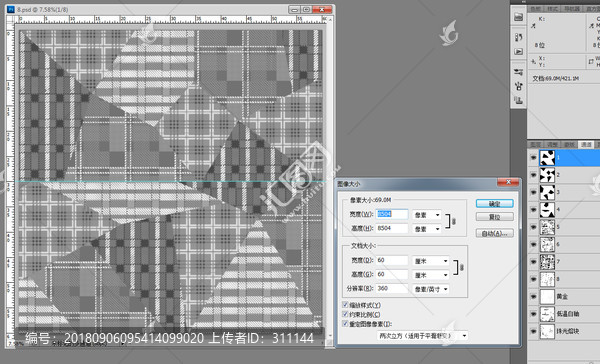Click the 自动(A)... button

pyautogui.click(x=494, y=233)
